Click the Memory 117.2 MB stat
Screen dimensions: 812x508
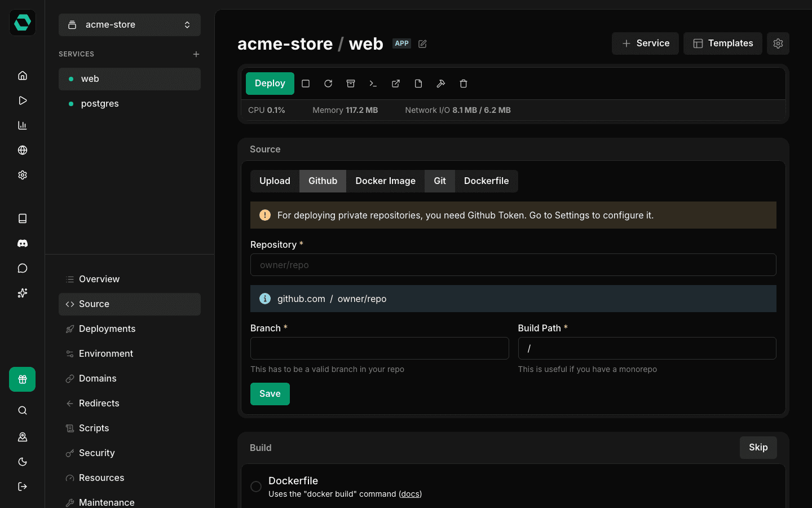pos(345,110)
